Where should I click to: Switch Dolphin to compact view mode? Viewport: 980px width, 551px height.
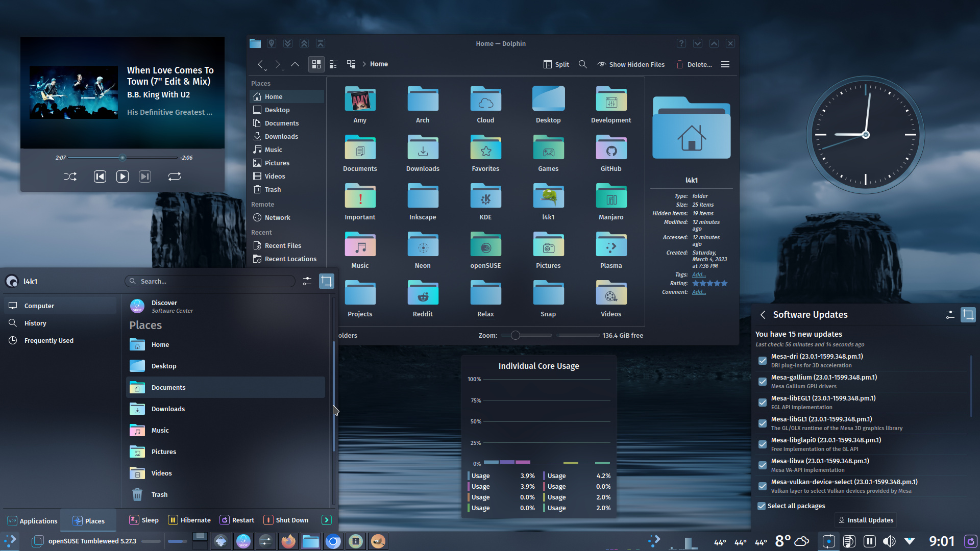point(334,64)
